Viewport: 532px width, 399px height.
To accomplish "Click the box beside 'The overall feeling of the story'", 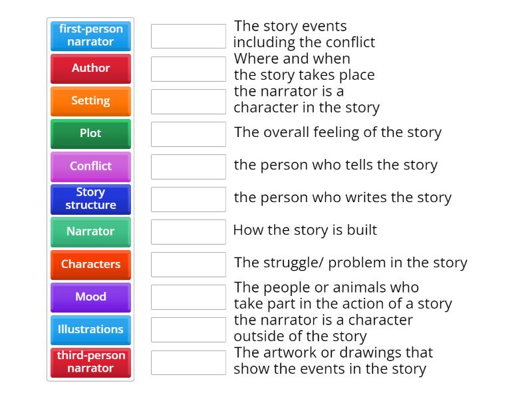I will 188,134.
